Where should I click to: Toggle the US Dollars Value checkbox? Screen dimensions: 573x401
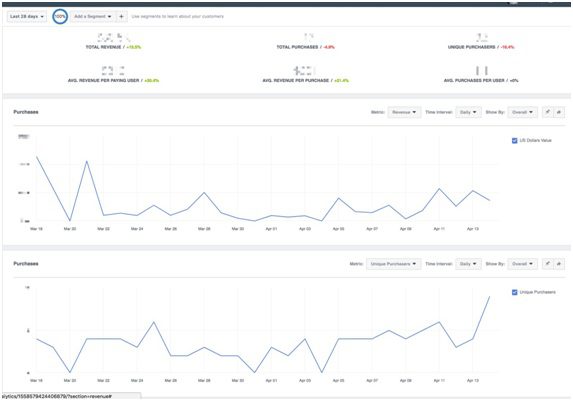(515, 140)
